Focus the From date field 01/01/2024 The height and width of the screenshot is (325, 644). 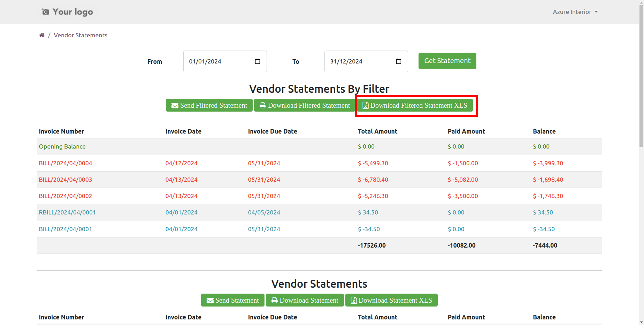click(x=225, y=61)
